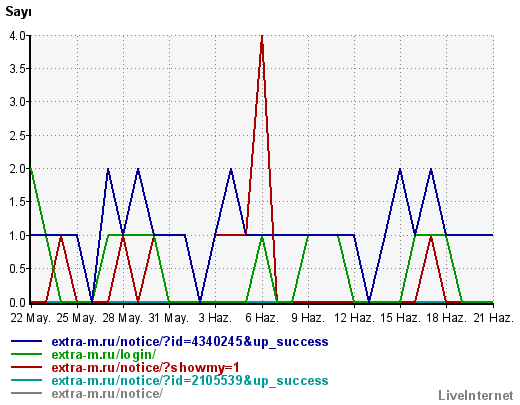Open the extra-m.ru/login/ legend entry
520x405 pixels.
[104, 355]
